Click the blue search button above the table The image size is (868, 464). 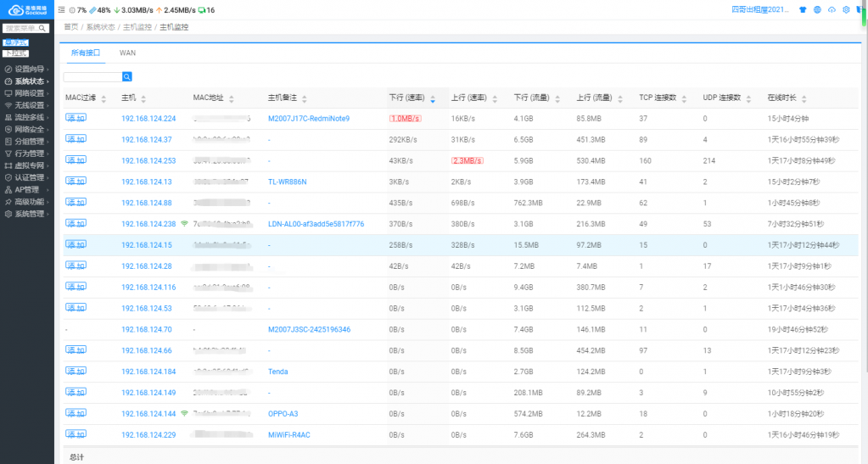pyautogui.click(x=126, y=77)
